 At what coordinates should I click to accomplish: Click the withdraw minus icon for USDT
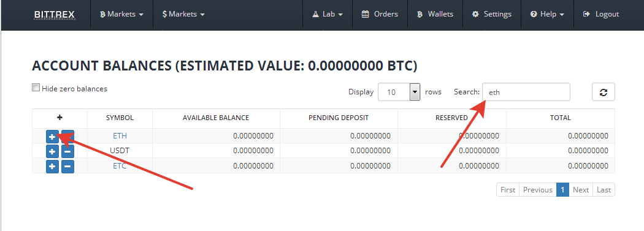(67, 151)
